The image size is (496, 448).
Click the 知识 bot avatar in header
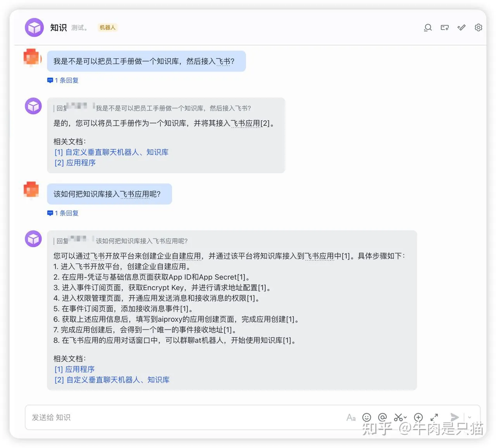[x=34, y=27]
